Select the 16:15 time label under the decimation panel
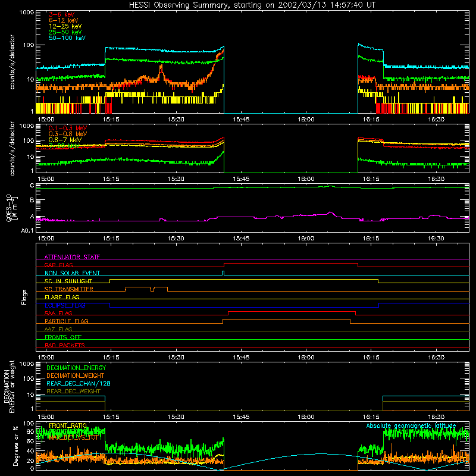Viewport: 476px width, 476px height. pyautogui.click(x=371, y=417)
